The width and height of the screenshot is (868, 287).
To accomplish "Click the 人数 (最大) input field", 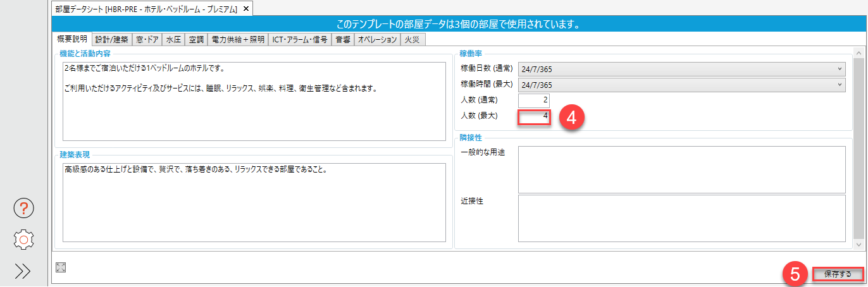I will 534,116.
